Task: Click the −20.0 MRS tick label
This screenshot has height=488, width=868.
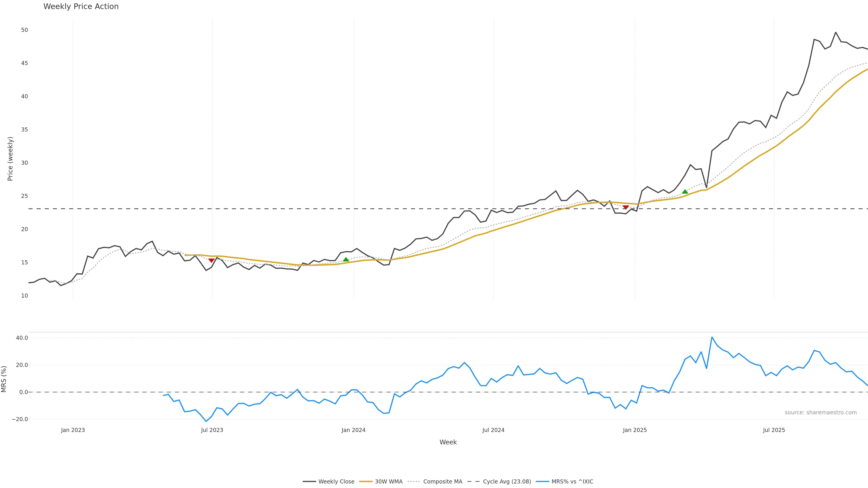Action: [x=20, y=419]
